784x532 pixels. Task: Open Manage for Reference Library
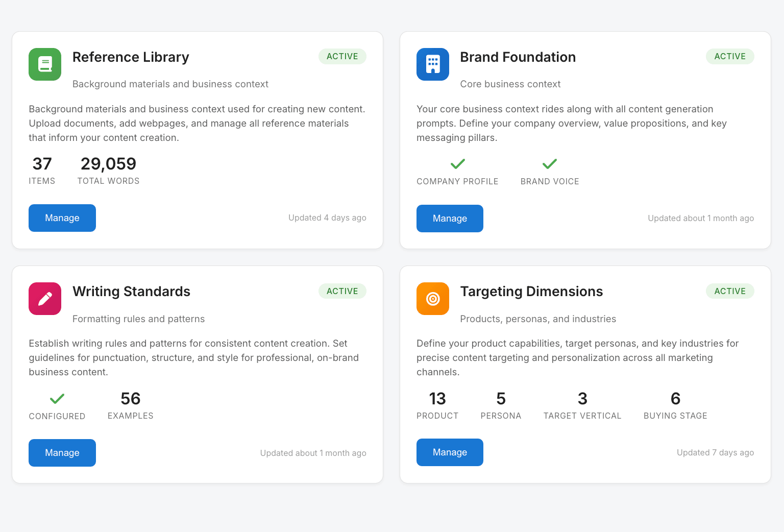pos(62,218)
